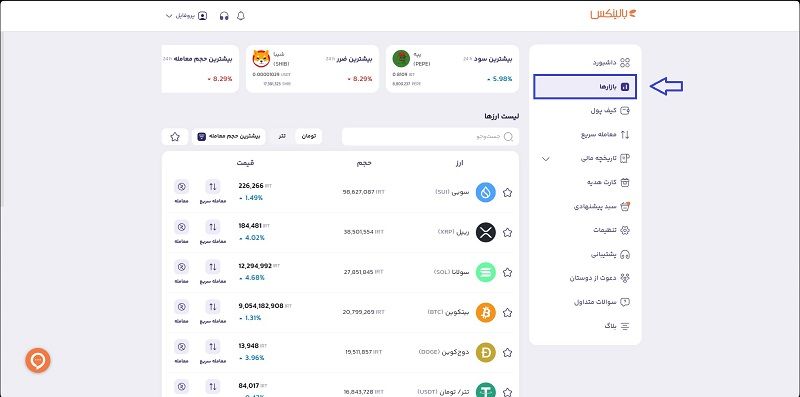This screenshot has height=397, width=800.
Task: Open the top gainer (بیشترین سود) card
Action: pyautogui.click(x=452, y=69)
